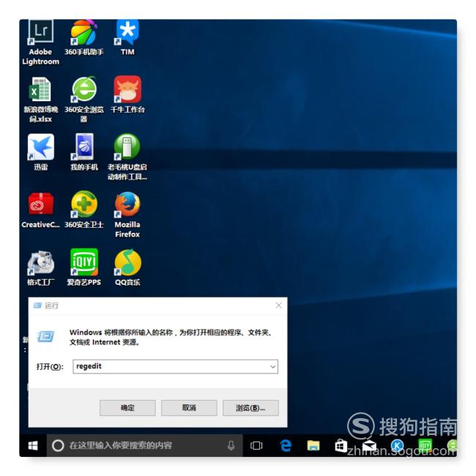Launch 360手机助手 desktop icon
The height and width of the screenshot is (476, 476).
84,37
